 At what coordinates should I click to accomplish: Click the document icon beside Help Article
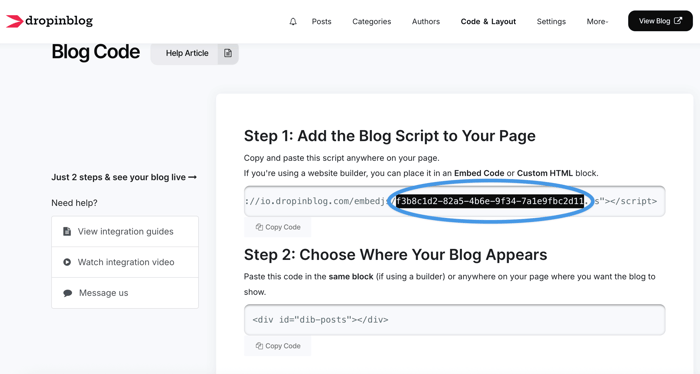[x=228, y=53]
